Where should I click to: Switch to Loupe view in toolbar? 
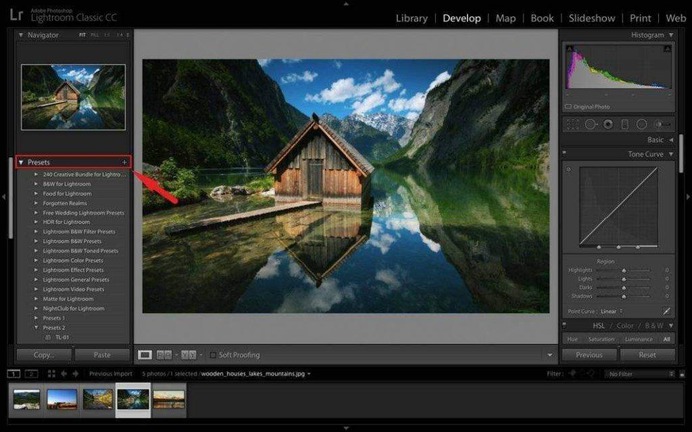point(145,355)
